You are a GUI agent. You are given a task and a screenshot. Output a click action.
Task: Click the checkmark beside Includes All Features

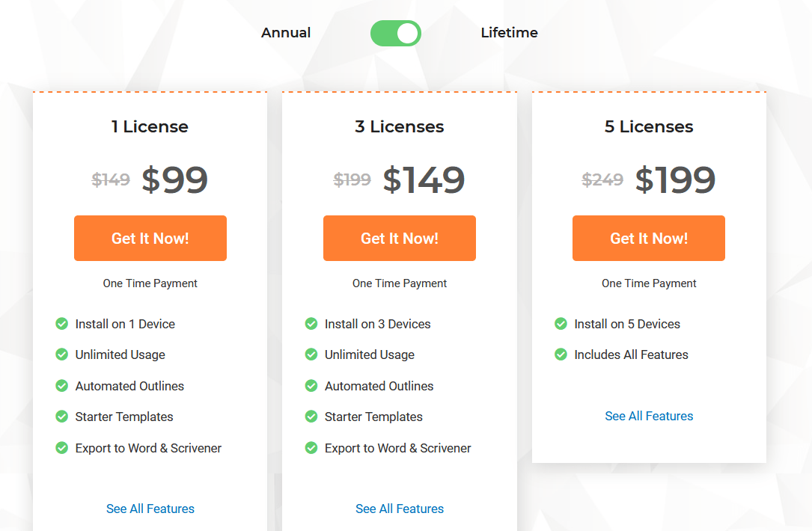(x=561, y=354)
